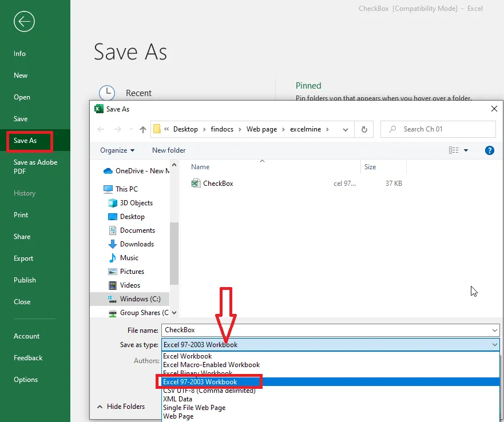
Task: Click Desktop in the address path
Action: point(185,129)
